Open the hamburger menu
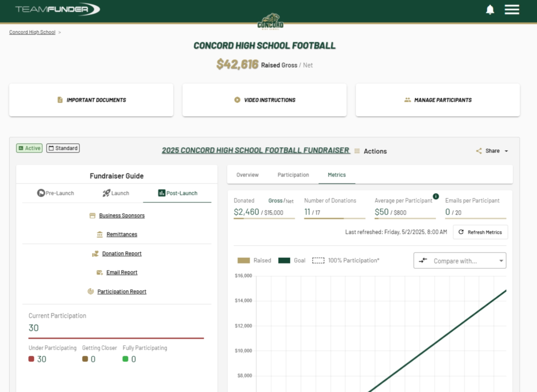537x392 pixels. [512, 9]
